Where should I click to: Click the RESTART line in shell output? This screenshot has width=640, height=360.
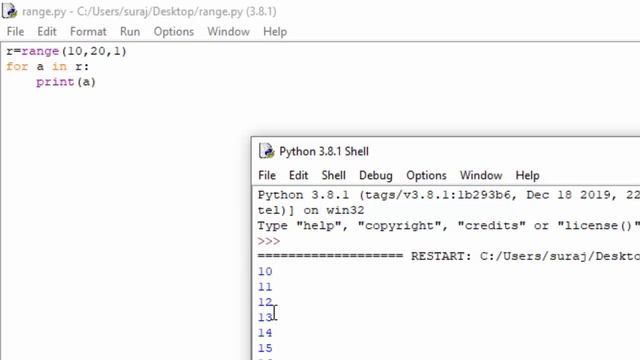[449, 256]
